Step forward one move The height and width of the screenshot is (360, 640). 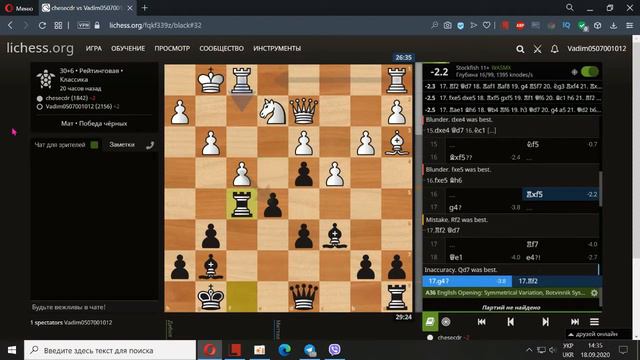pos(545,322)
